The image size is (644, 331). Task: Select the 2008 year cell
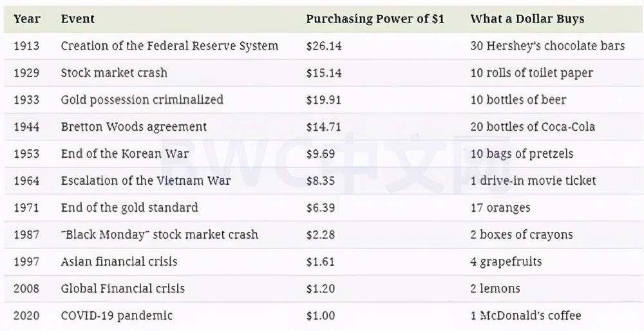[26, 289]
